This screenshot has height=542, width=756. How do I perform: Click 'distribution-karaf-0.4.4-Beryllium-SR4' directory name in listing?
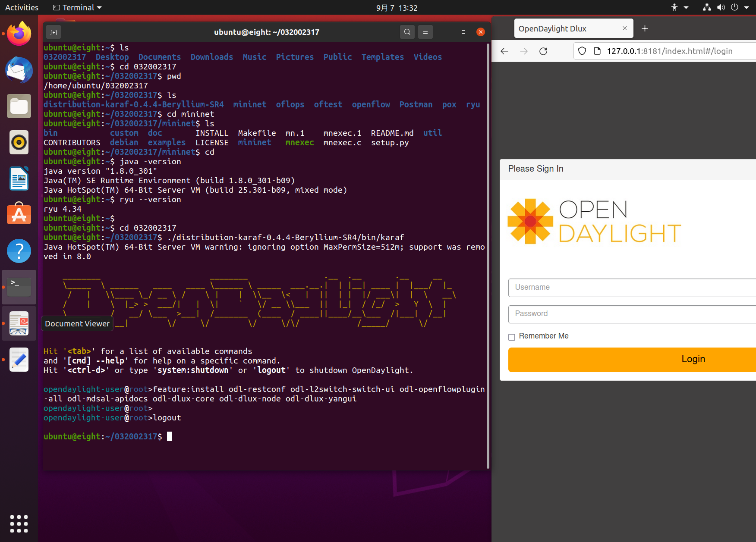(134, 104)
